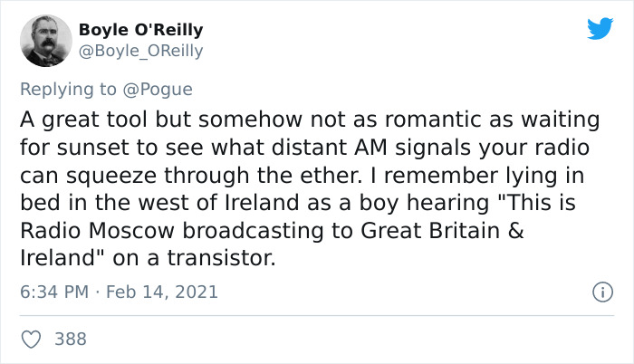
Task: Open the @Boyle_OReilly handle link
Action: tap(141, 51)
